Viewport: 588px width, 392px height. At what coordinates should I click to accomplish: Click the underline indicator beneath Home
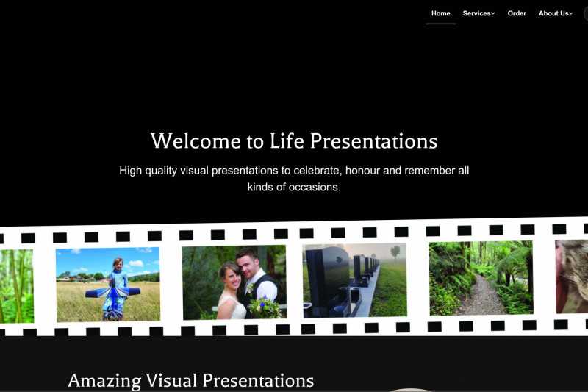pyautogui.click(x=440, y=24)
